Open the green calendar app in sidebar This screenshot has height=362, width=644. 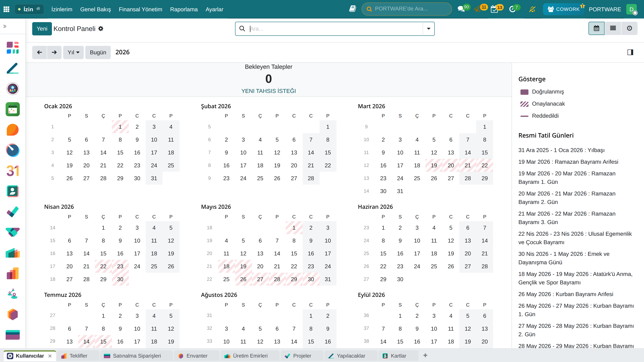click(12, 109)
